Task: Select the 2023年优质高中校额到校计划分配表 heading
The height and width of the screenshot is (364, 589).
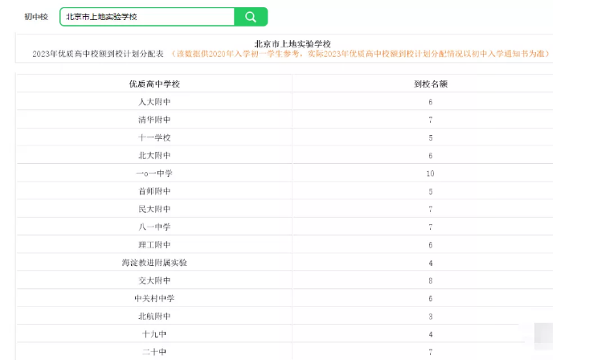Action: pos(98,54)
